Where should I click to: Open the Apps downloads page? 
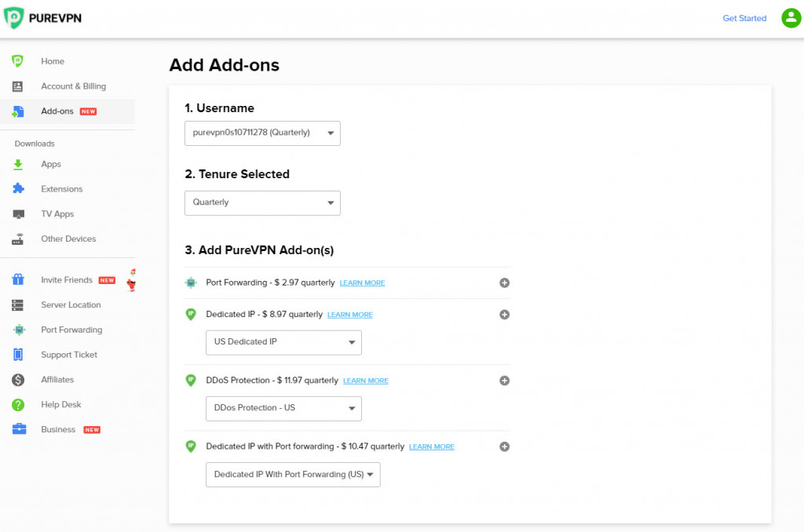51,164
